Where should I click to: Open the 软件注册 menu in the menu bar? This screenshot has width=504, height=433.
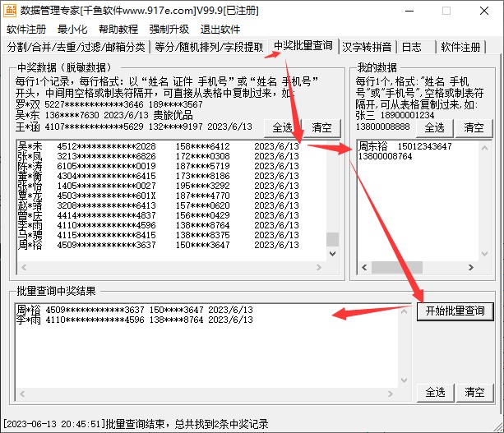26,29
